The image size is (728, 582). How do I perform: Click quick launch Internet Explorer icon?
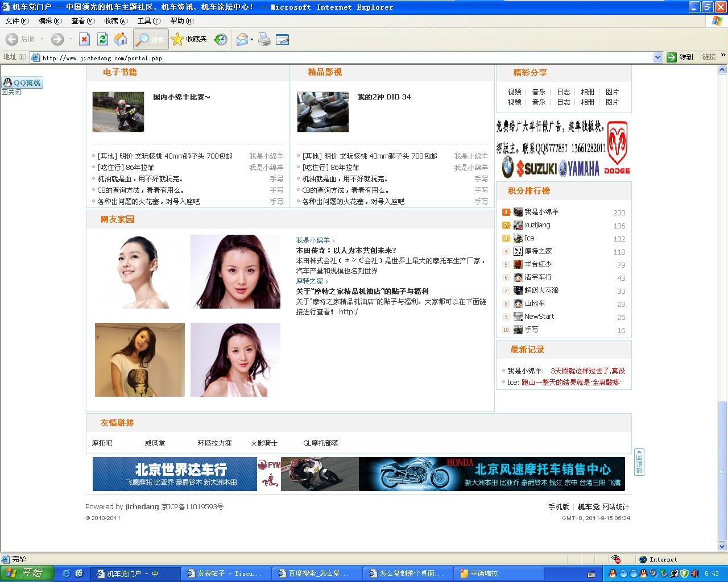66,573
